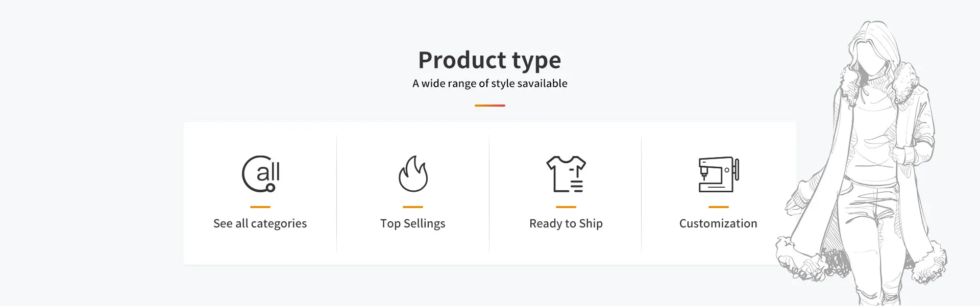Click the "Product type" heading
Image resolution: width=980 pixels, height=306 pixels.
click(489, 60)
